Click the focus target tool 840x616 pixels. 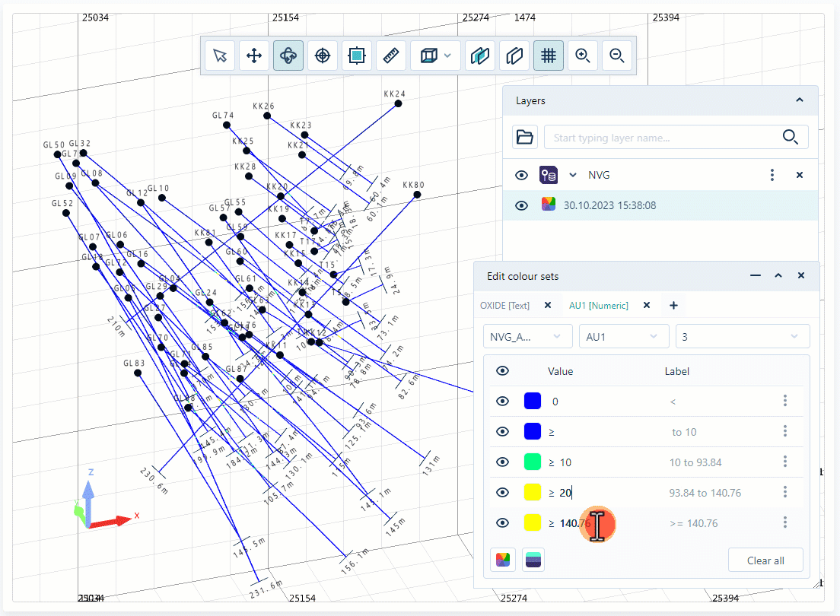322,55
